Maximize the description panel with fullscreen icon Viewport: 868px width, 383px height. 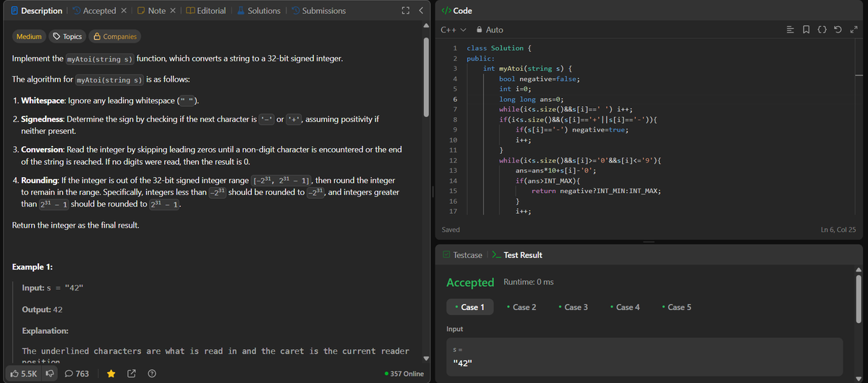(x=406, y=11)
